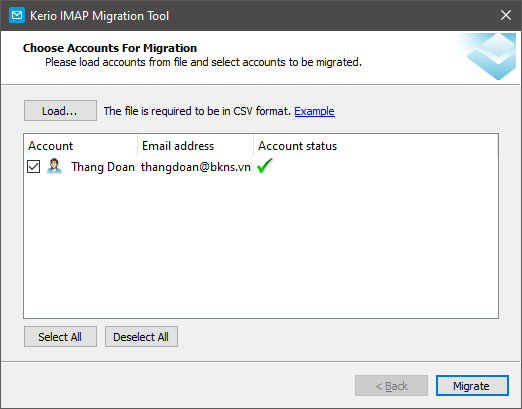Go to previous step with Back button
This screenshot has height=409, width=522.
(x=391, y=386)
